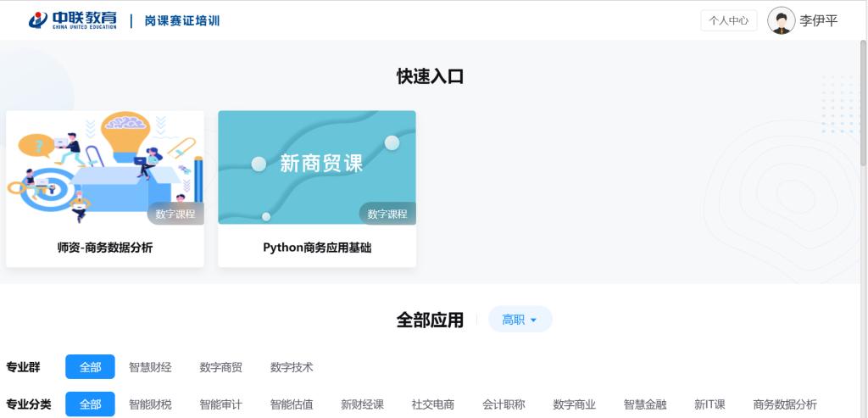The image size is (868, 418).
Task: Open the 李伊平 user avatar
Action: pyautogui.click(x=781, y=20)
